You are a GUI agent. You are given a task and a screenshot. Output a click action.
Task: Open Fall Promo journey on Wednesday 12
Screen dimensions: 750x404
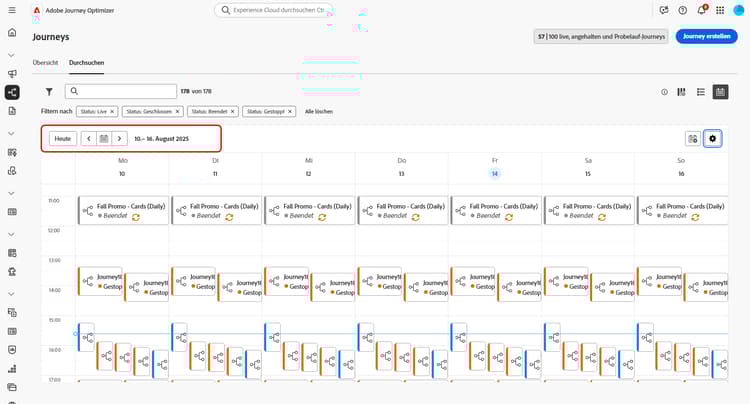pyautogui.click(x=310, y=210)
